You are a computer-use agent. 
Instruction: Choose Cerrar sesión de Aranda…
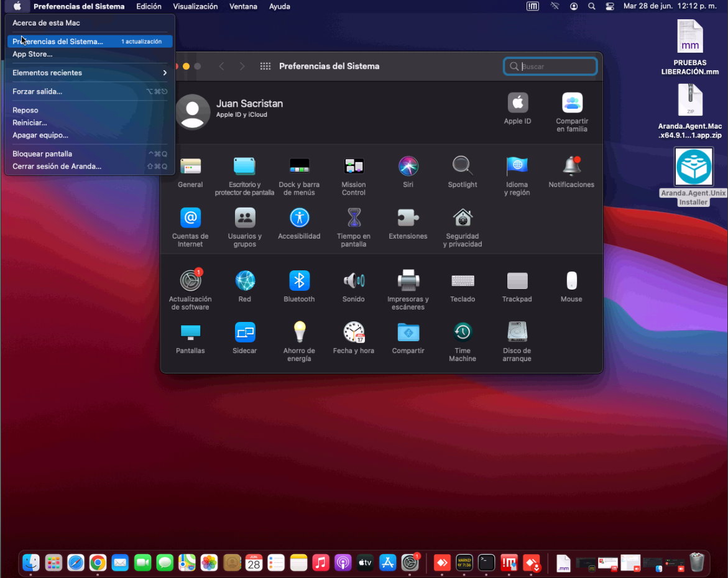coord(90,166)
